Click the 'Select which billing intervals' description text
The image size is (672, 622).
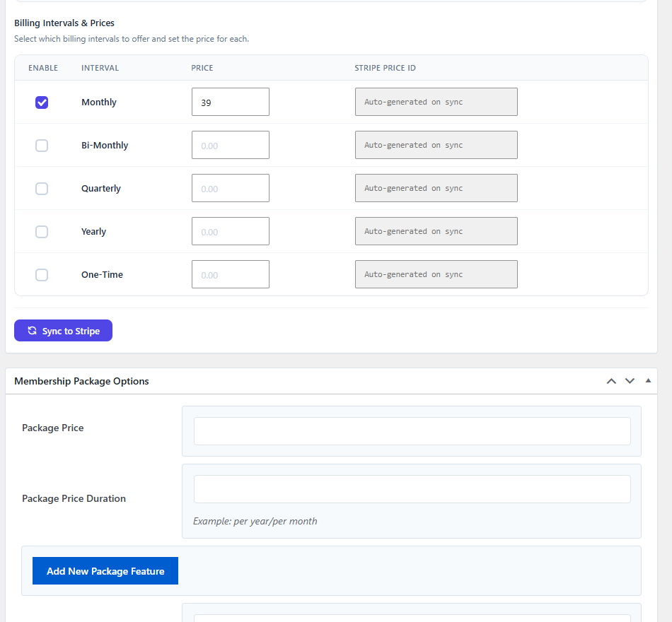pyautogui.click(x=132, y=39)
